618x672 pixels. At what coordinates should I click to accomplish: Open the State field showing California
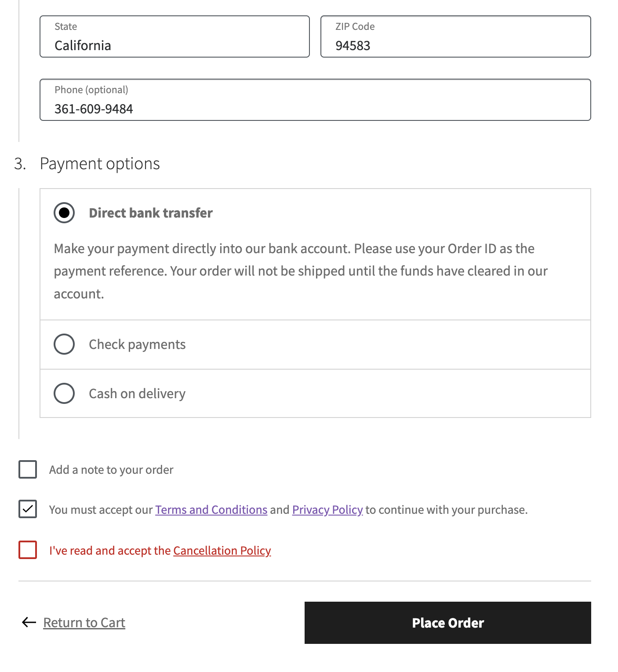pos(174,37)
